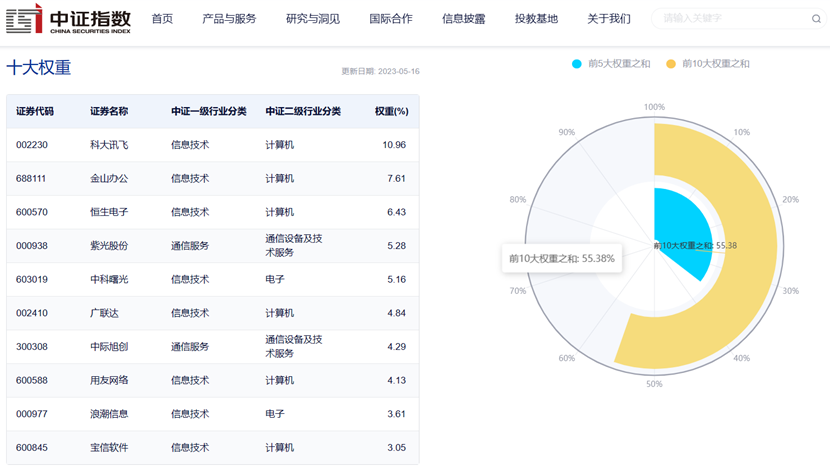Viewport: 830px width, 471px height.
Task: Click the yellow legend dot for top-10 weights
Action: tap(671, 64)
